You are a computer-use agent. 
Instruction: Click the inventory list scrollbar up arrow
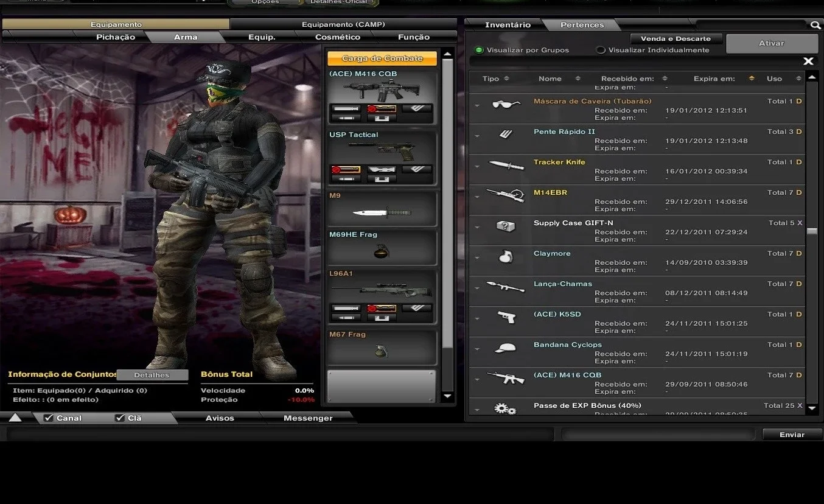pyautogui.click(x=812, y=77)
